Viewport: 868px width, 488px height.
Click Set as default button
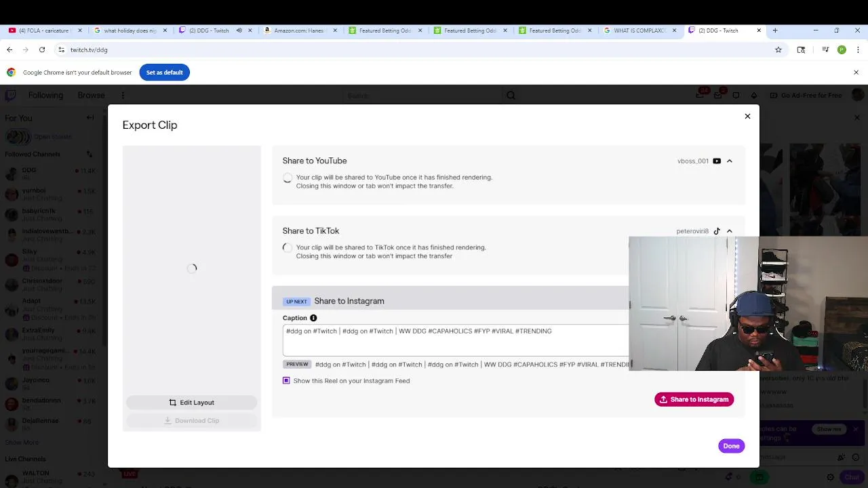164,73
